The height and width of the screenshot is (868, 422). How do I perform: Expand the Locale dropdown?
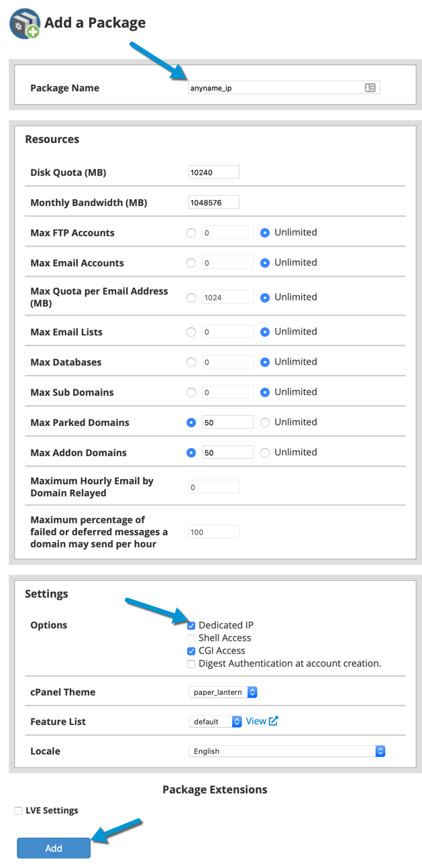pyautogui.click(x=287, y=751)
